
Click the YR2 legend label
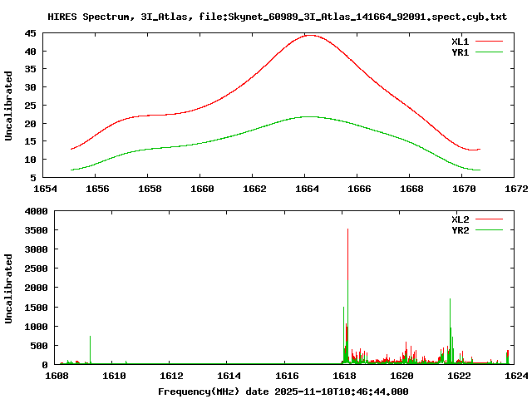tap(460, 230)
